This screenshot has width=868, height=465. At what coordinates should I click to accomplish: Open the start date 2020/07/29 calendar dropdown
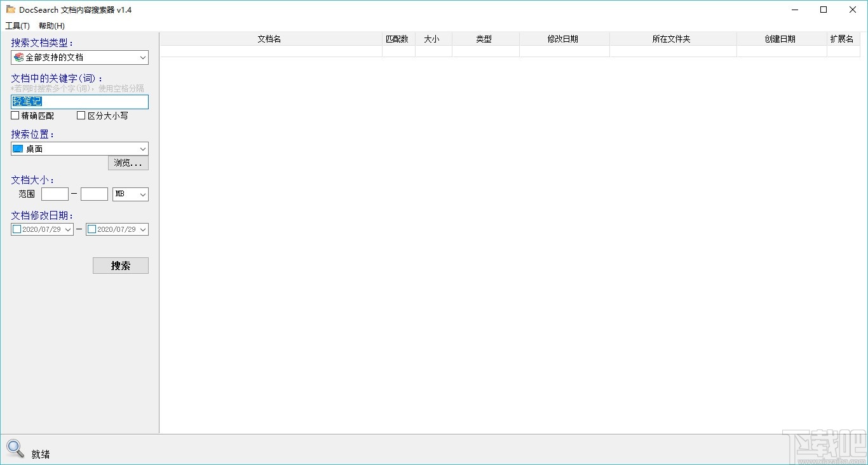coord(69,229)
